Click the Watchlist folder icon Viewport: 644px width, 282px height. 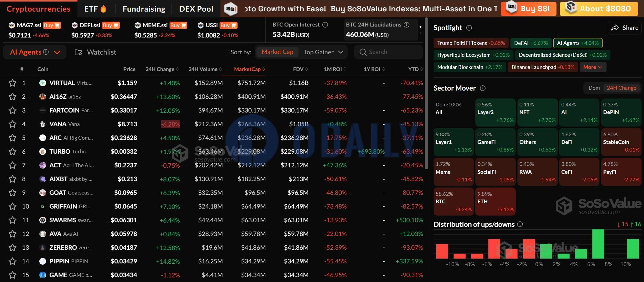pyautogui.click(x=78, y=52)
